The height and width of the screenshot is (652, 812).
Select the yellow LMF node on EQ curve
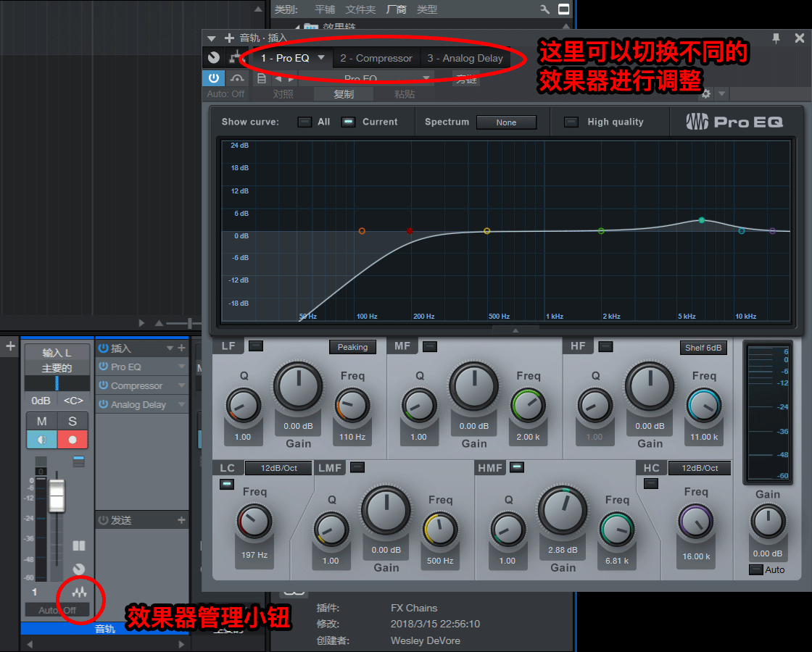point(486,231)
